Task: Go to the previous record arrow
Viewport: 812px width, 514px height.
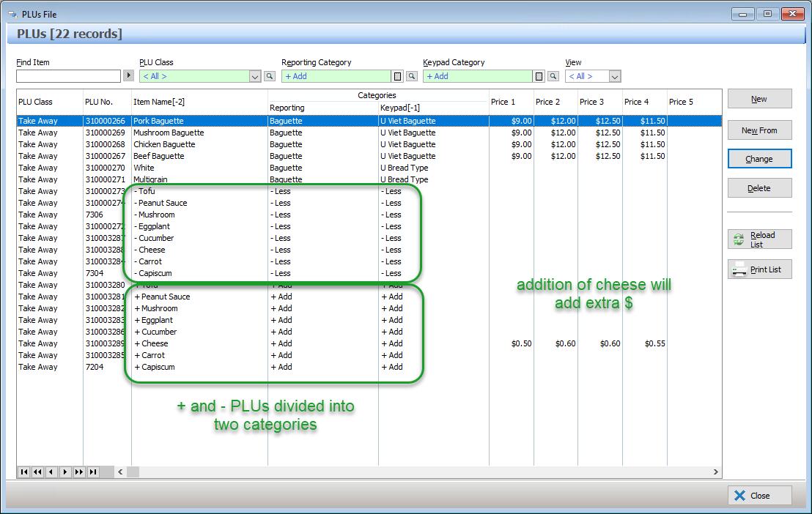Action: point(51,472)
